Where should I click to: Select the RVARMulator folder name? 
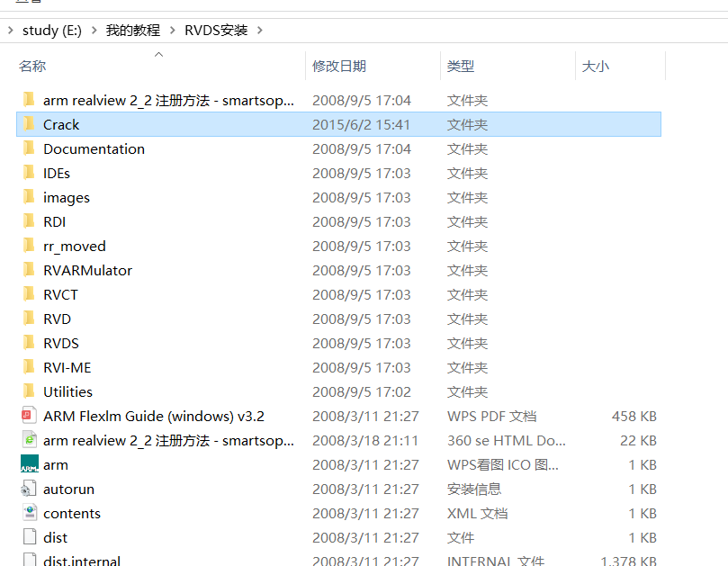(x=88, y=271)
